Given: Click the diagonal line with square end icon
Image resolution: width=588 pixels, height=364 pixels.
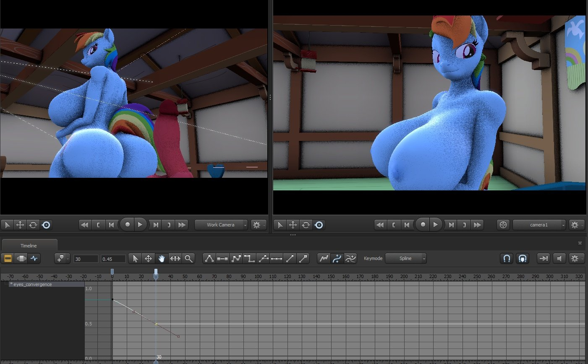Looking at the screenshot, I should tap(303, 259).
